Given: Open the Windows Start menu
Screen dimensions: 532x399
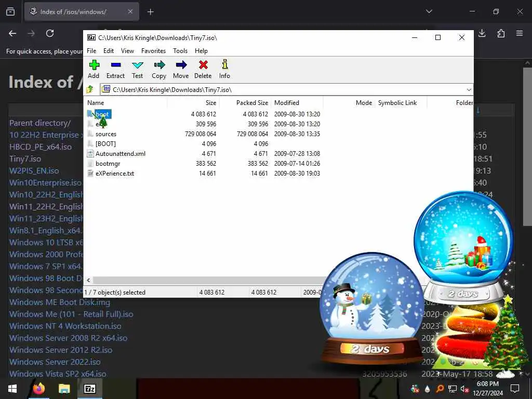Looking at the screenshot, I should (12, 389).
